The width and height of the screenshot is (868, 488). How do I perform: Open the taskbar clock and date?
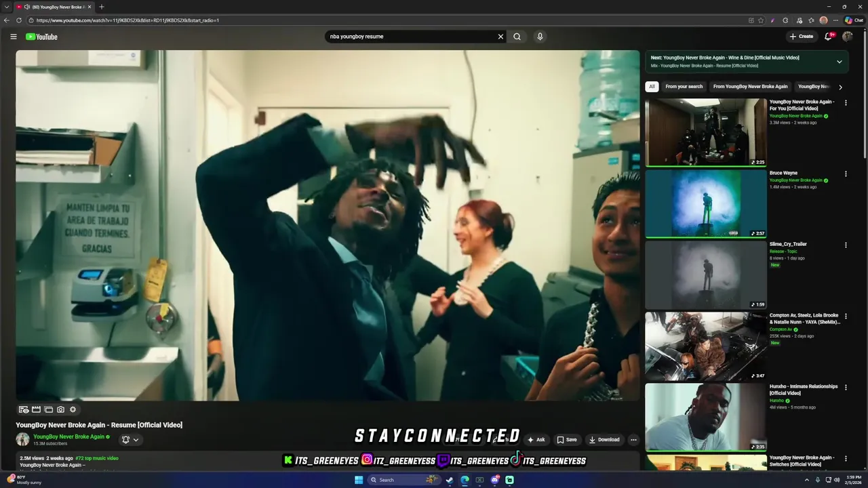click(853, 480)
